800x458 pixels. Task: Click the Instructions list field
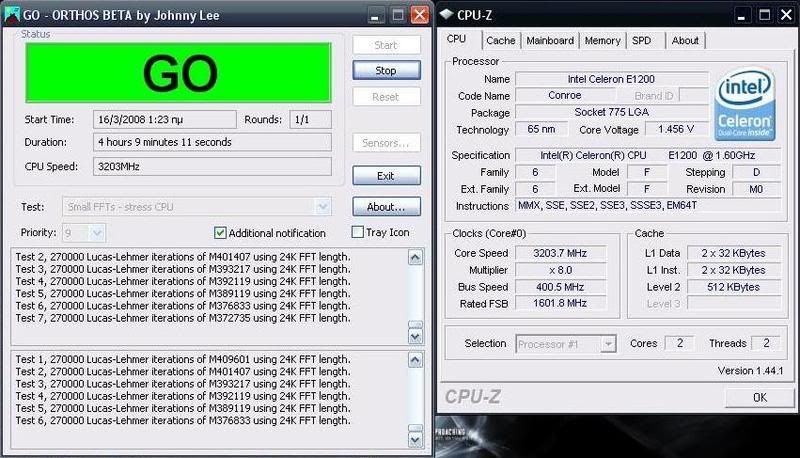click(648, 206)
